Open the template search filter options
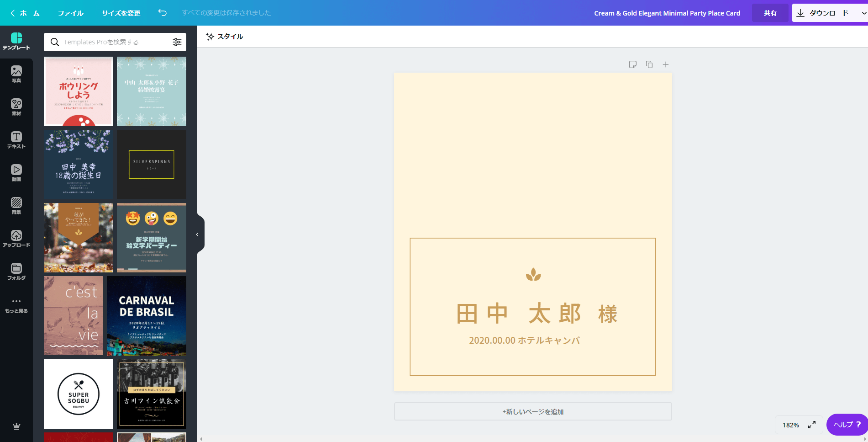The width and height of the screenshot is (868, 442). point(177,42)
